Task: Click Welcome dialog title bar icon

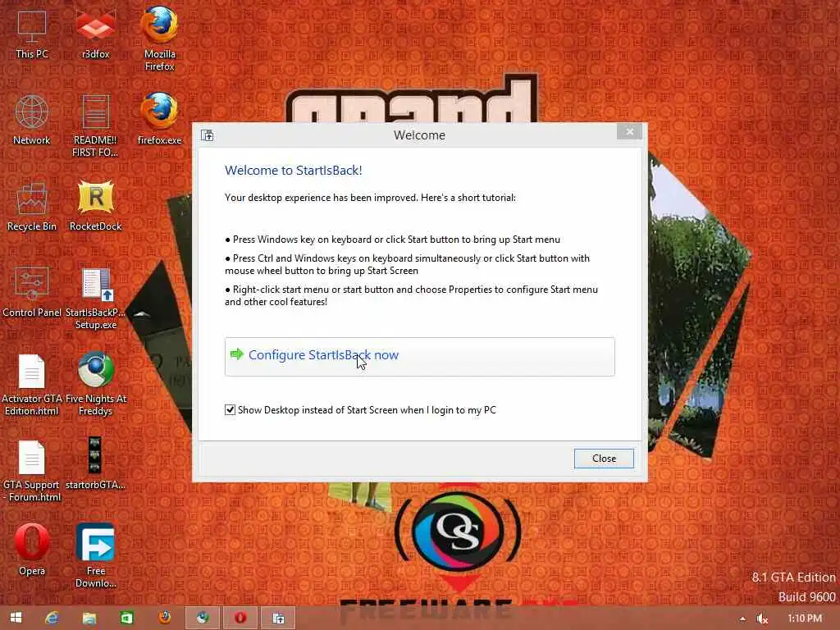Action: (208, 135)
